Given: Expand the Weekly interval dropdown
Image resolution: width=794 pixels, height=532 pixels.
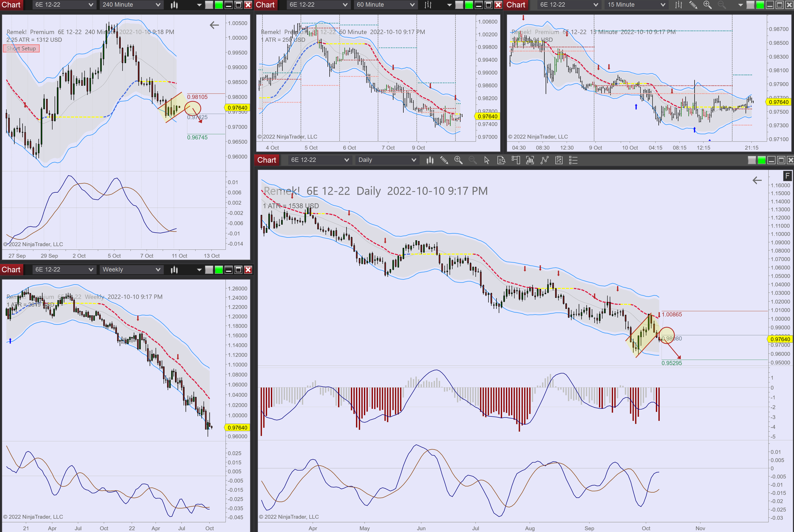Looking at the screenshot, I should (131, 270).
